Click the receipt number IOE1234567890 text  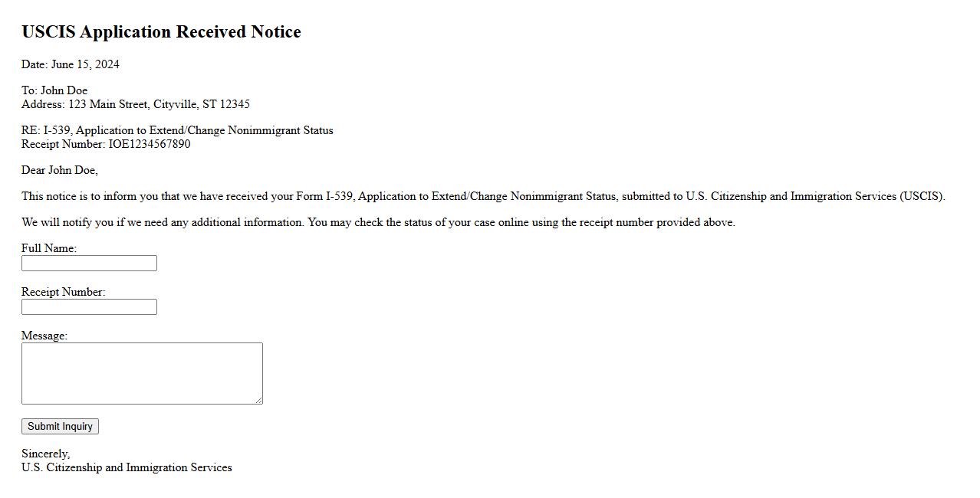(x=150, y=144)
